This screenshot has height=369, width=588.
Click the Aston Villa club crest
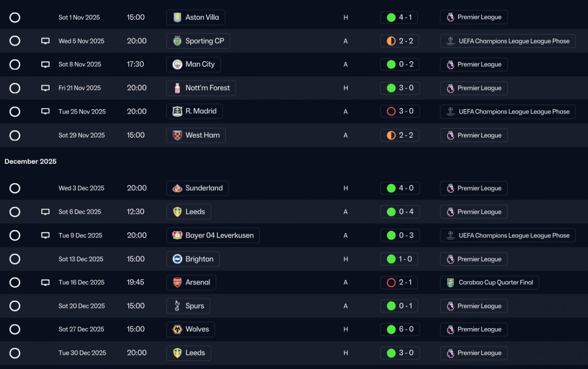point(177,17)
